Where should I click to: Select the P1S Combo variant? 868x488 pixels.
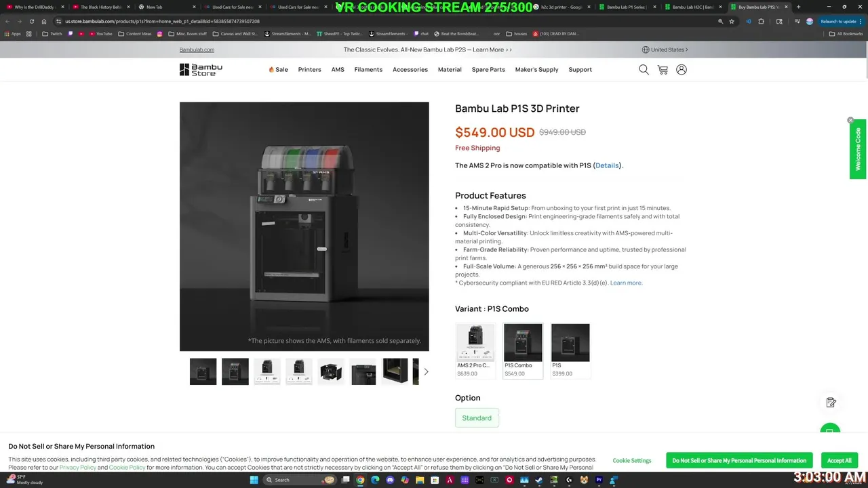(523, 350)
